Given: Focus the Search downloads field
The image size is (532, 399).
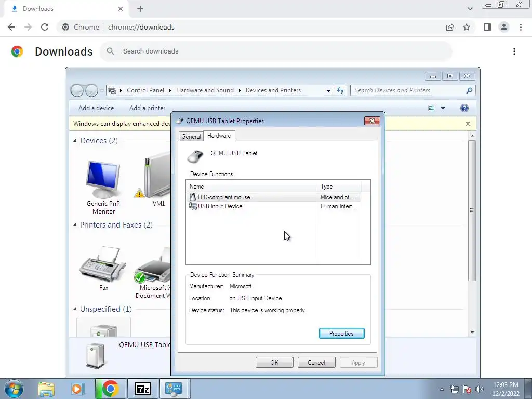Looking at the screenshot, I should [x=276, y=51].
